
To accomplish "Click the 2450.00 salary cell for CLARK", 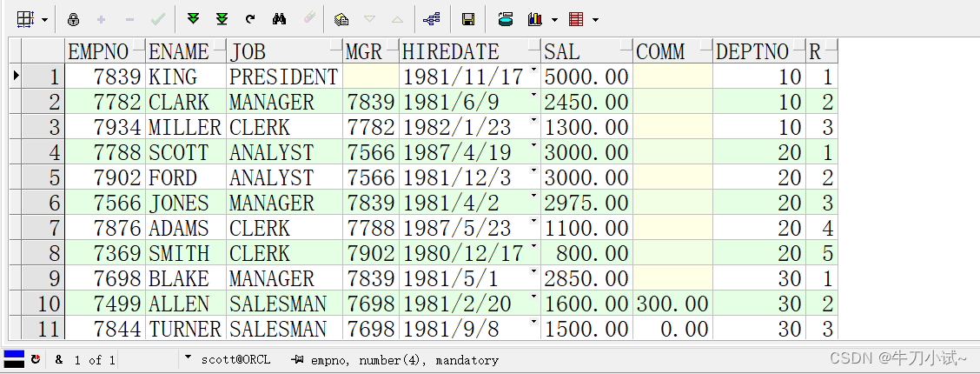I will [x=587, y=101].
